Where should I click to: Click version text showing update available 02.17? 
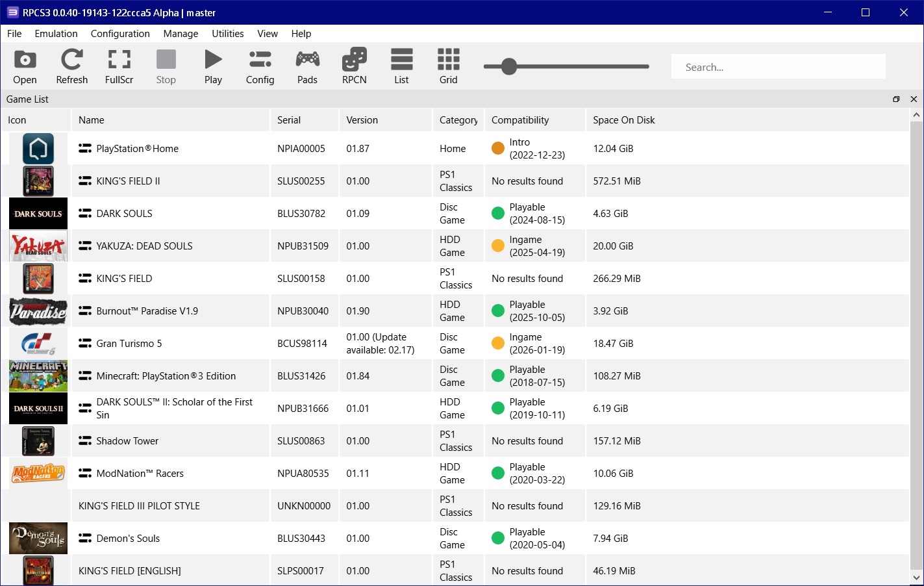381,344
